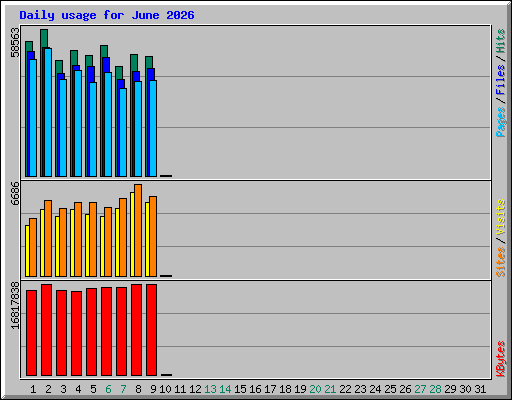512x400 pixels.
Task: Click day 2 on the date axis
Action: (48, 389)
